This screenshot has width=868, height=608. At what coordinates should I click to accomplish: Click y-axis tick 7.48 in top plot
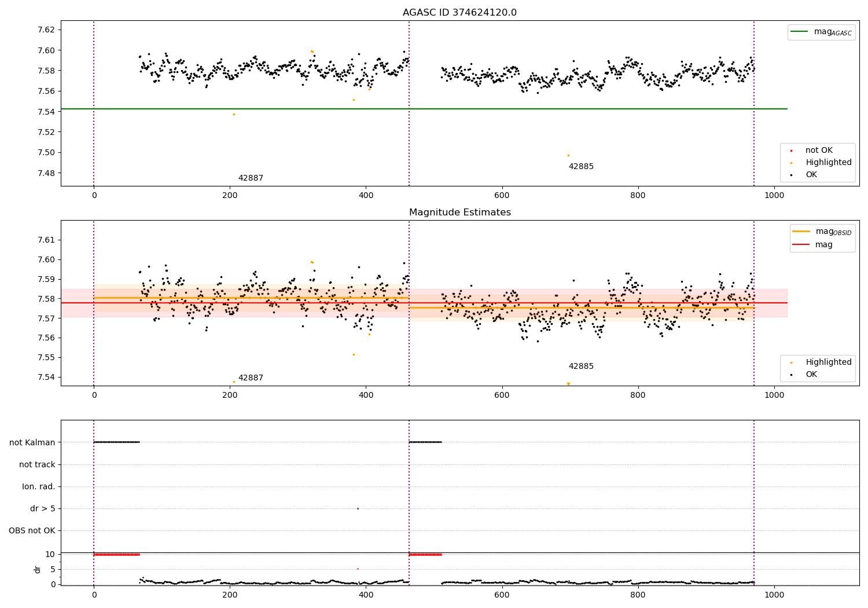(x=45, y=173)
